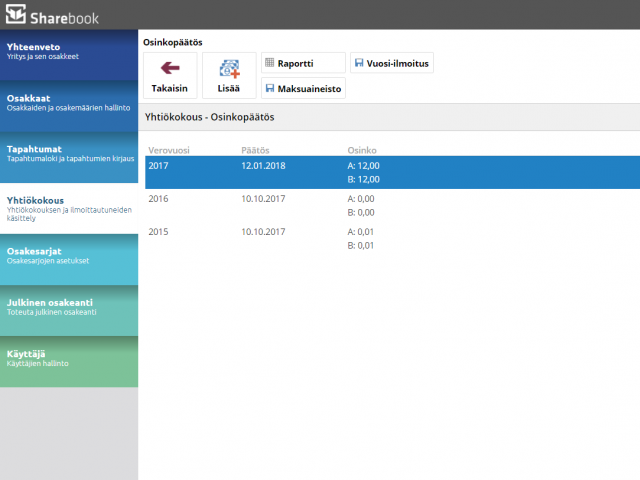Click the 2015 row date 10.10.2017

(263, 232)
